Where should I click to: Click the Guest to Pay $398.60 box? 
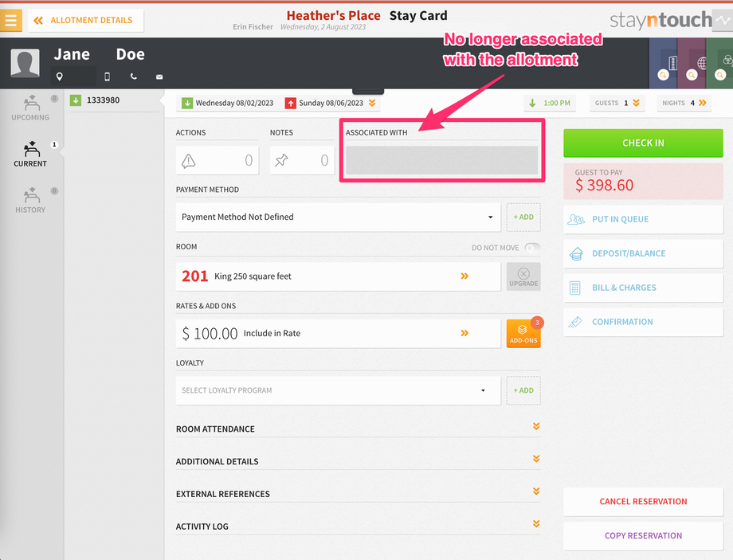click(x=643, y=182)
